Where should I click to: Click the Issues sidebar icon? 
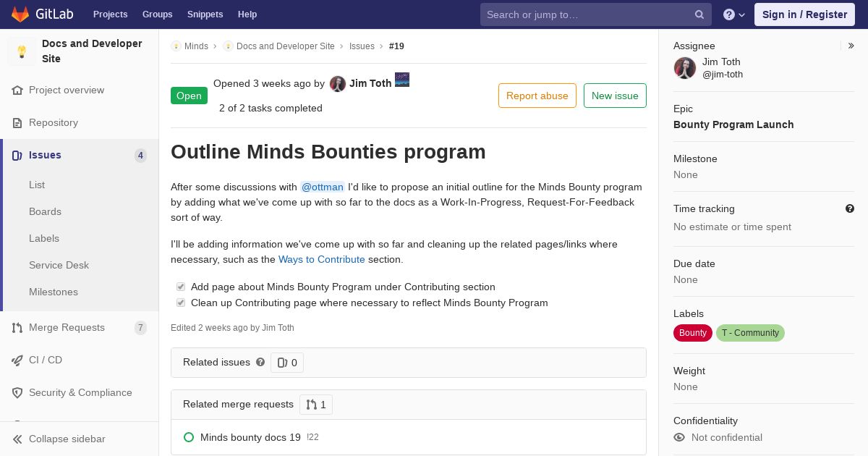pos(17,156)
